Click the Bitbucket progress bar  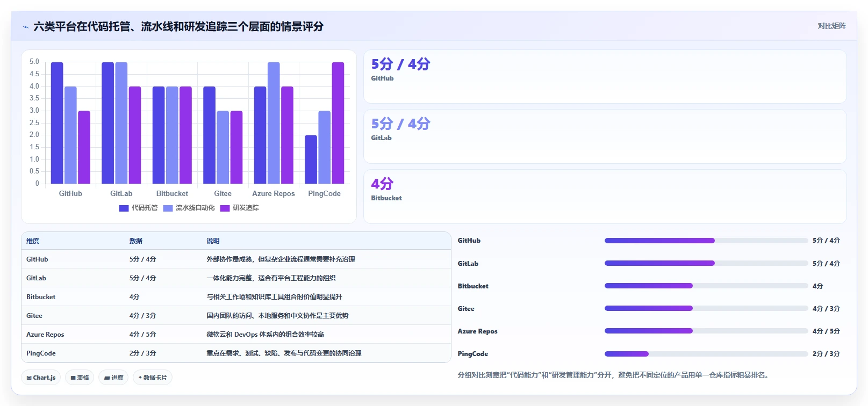pyautogui.click(x=706, y=286)
